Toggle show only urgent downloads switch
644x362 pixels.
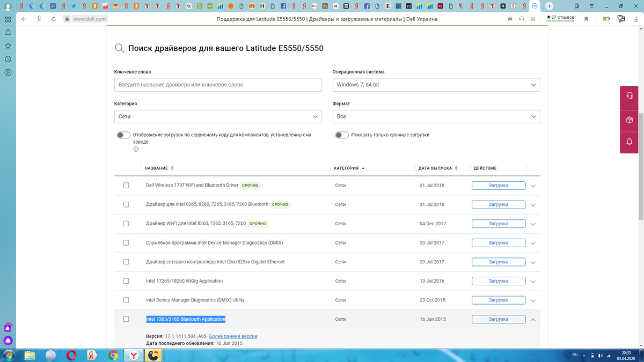coord(342,135)
